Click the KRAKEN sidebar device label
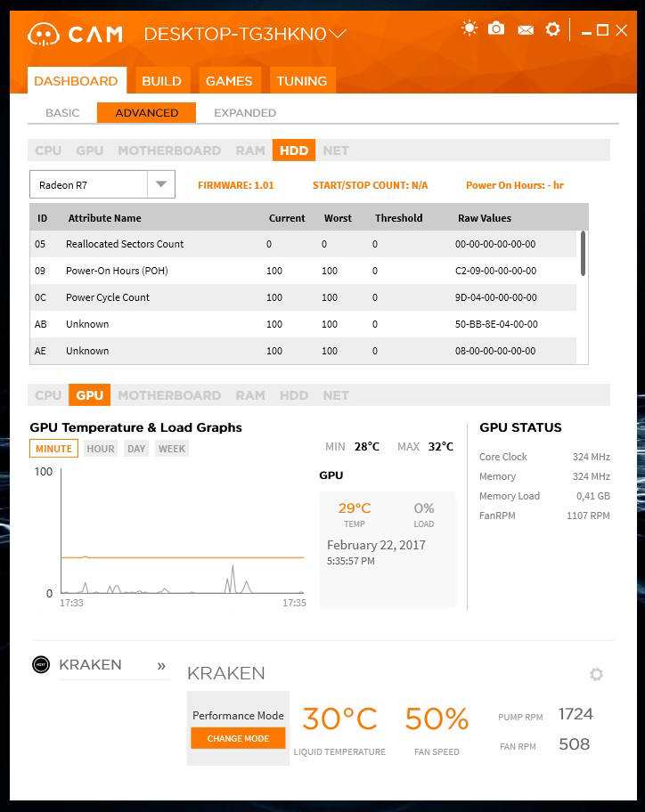 (x=90, y=664)
